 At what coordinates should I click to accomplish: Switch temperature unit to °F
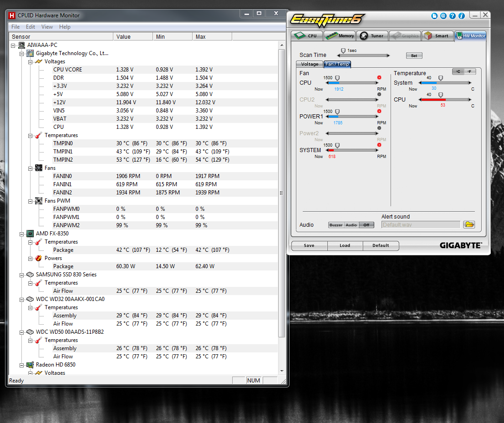click(469, 71)
